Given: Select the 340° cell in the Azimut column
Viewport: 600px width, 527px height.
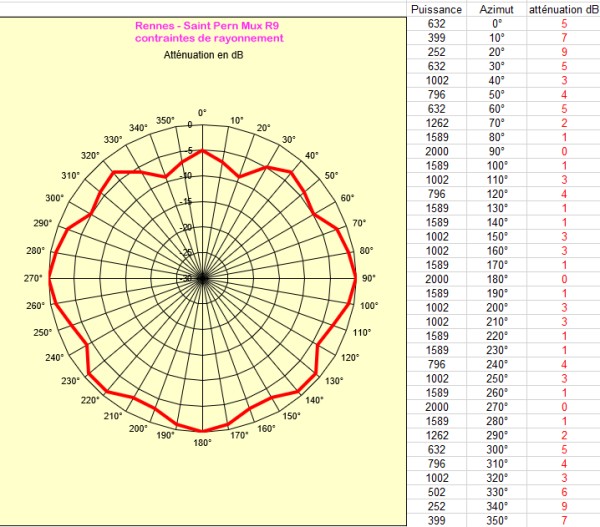Looking at the screenshot, I should click(496, 506).
